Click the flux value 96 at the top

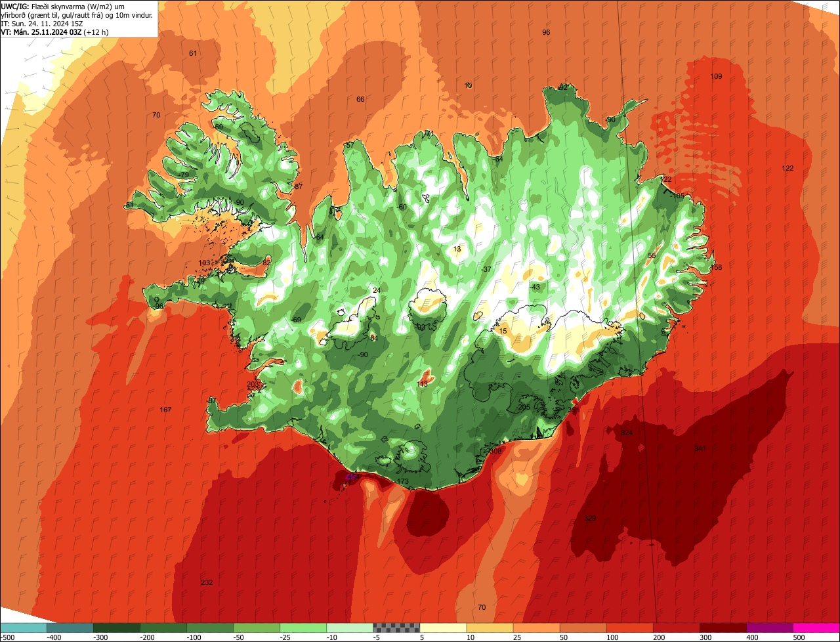click(x=546, y=32)
